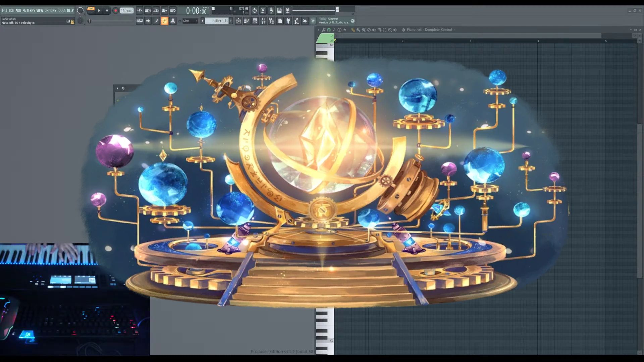Click the undo history circular arrow icon
644x362 pixels.
pos(255,10)
